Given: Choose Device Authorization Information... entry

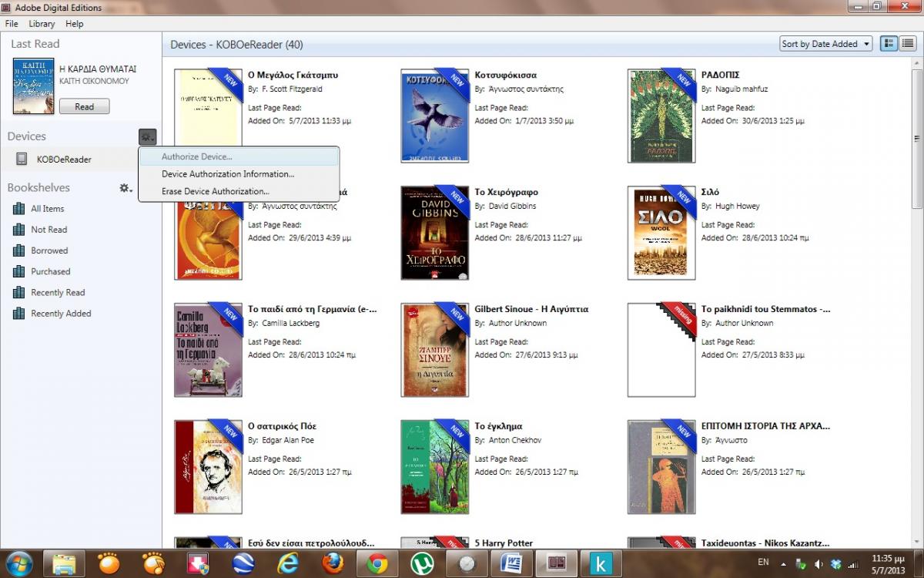Looking at the screenshot, I should (239, 174).
